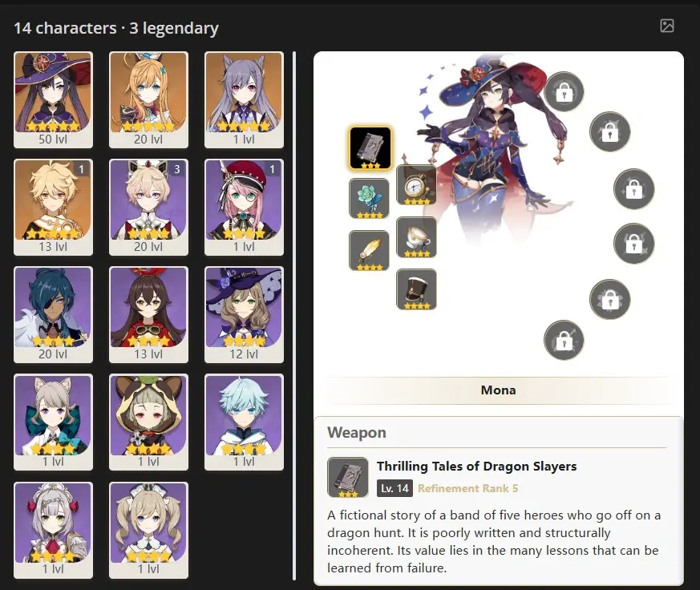This screenshot has height=590, width=700.
Task: Select the Thrilling Tales weapon book icon
Action: pyautogui.click(x=370, y=148)
